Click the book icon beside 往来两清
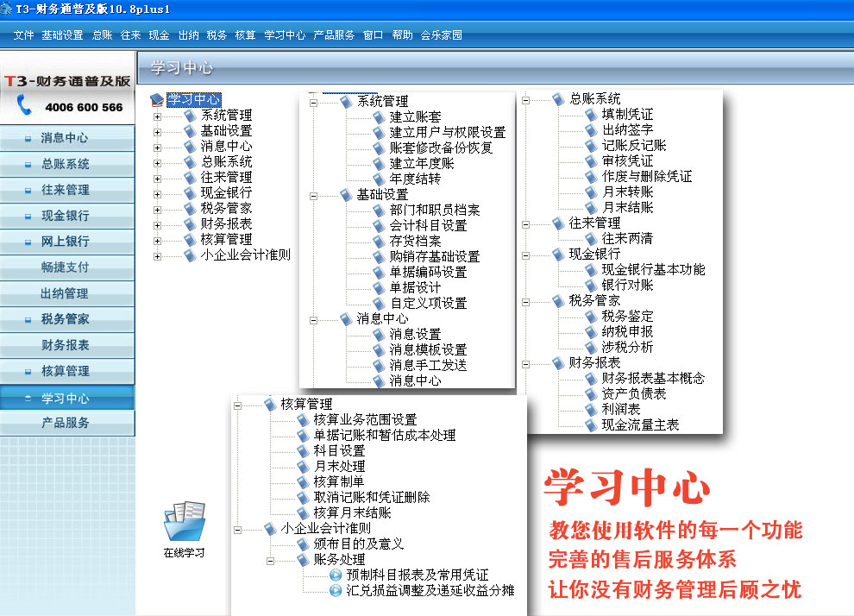854x616 pixels. 592,239
